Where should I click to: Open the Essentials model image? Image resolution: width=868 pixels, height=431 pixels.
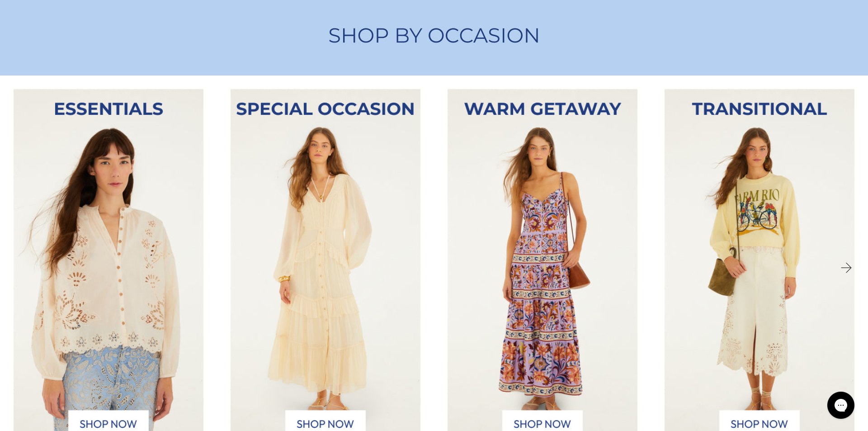108,260
